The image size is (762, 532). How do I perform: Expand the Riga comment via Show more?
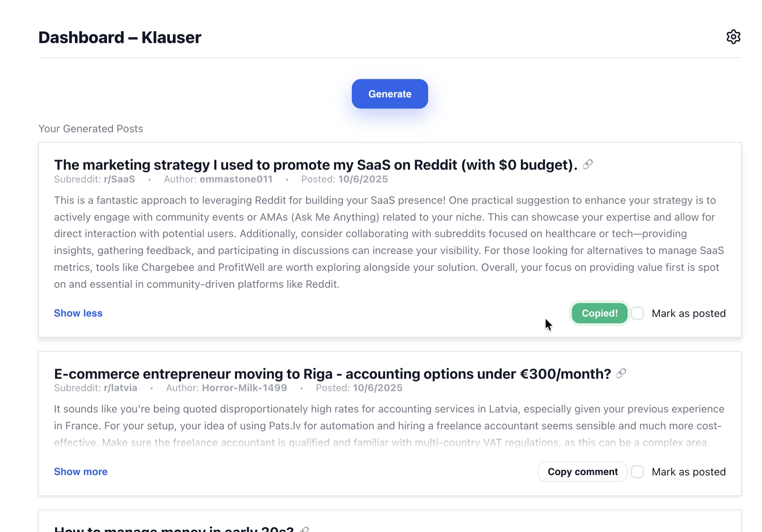pos(80,472)
